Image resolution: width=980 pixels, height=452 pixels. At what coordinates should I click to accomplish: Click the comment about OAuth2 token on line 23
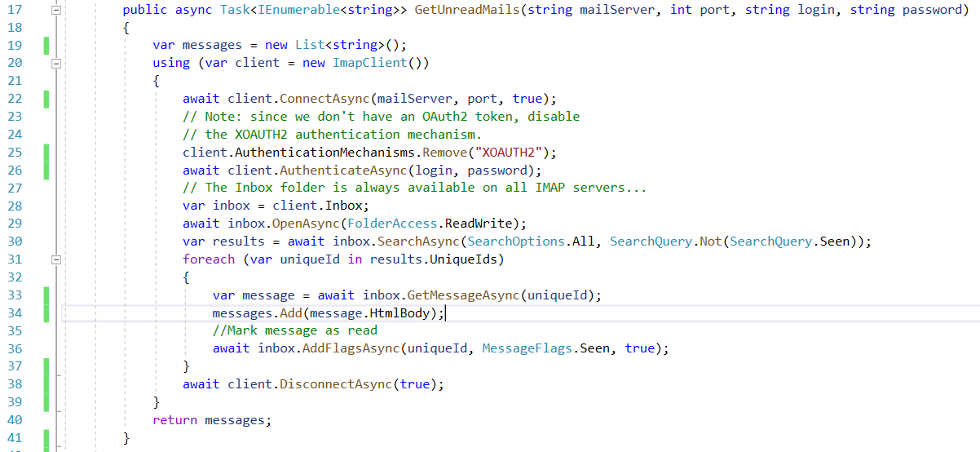point(381,117)
